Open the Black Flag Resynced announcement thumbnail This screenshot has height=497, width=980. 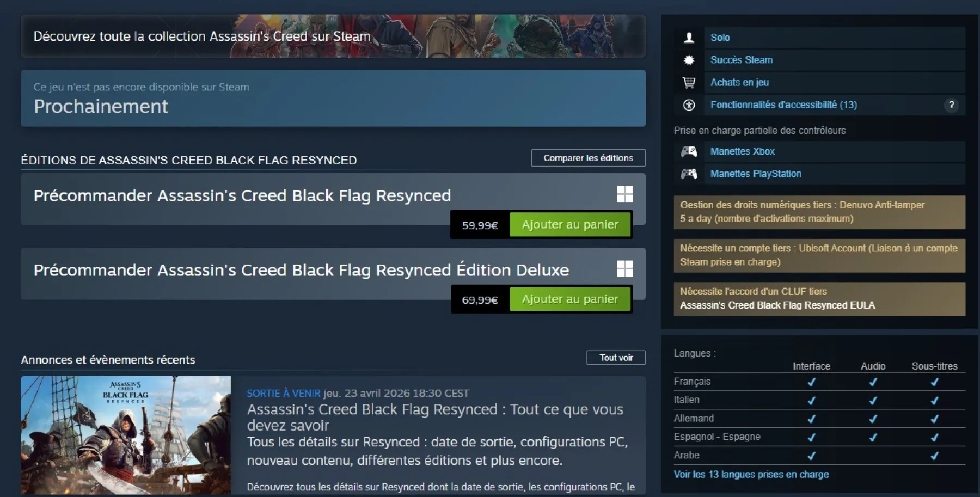(126, 435)
